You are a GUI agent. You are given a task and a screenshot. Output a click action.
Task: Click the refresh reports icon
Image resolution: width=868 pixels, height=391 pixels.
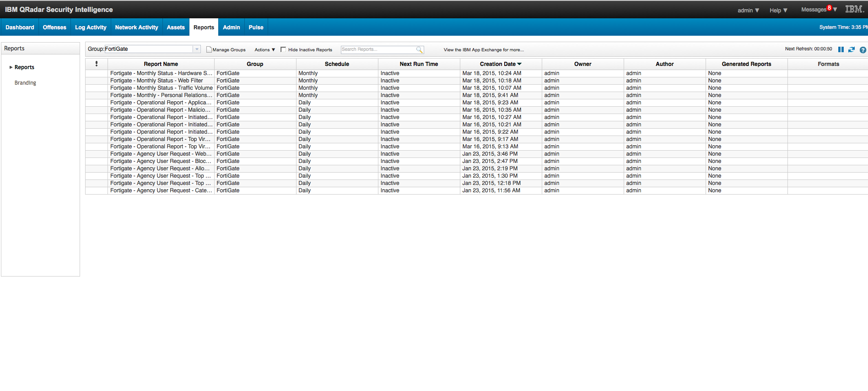[x=852, y=49]
